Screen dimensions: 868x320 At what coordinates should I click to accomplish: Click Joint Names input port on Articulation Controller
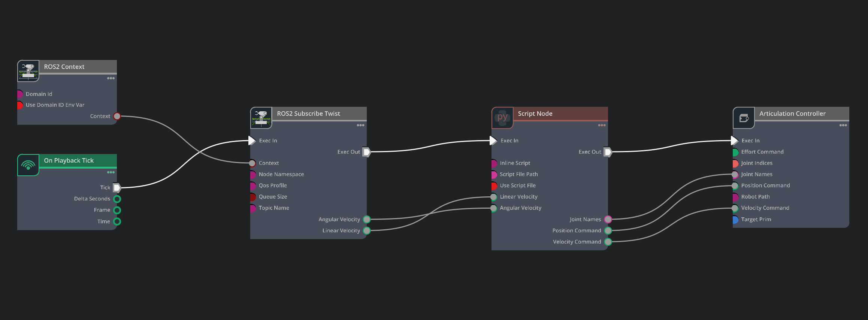735,174
